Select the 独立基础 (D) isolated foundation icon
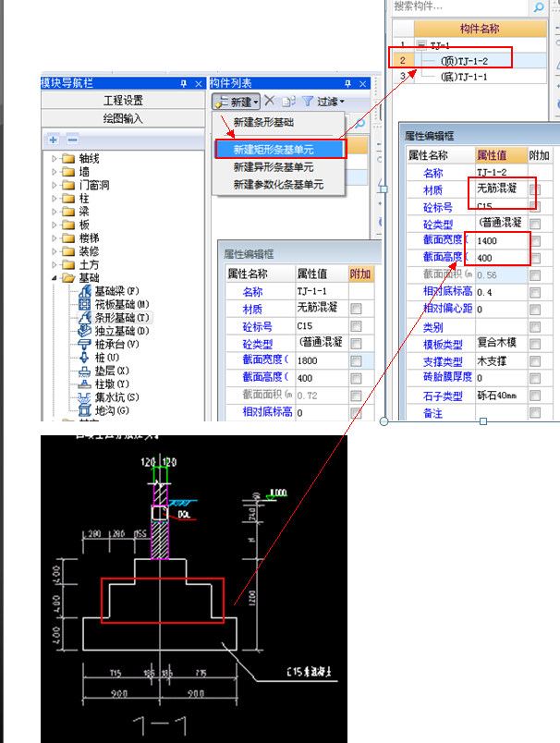 click(85, 331)
